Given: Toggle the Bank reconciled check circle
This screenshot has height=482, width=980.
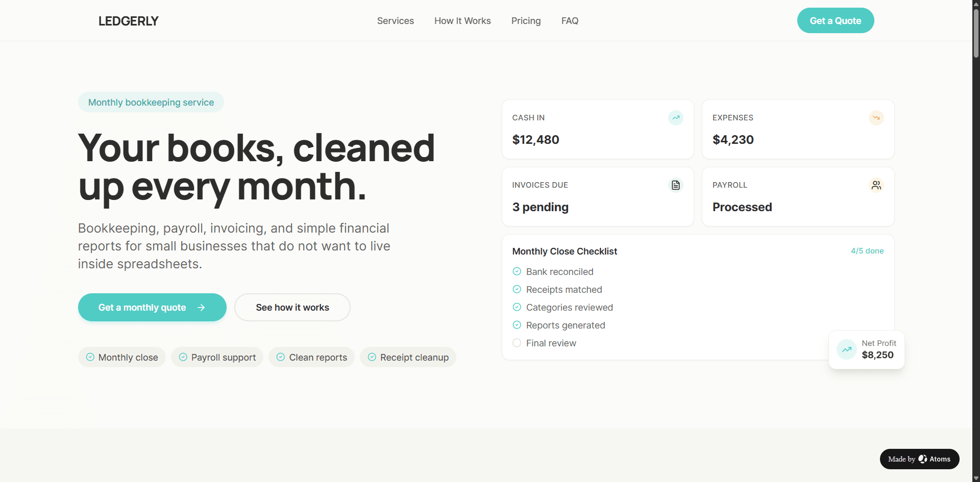Looking at the screenshot, I should (517, 271).
